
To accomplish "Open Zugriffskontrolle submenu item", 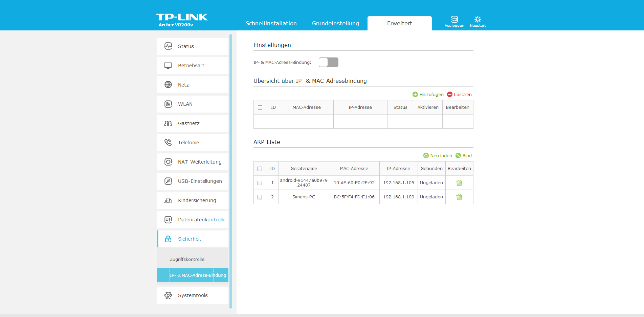I will coord(187,260).
